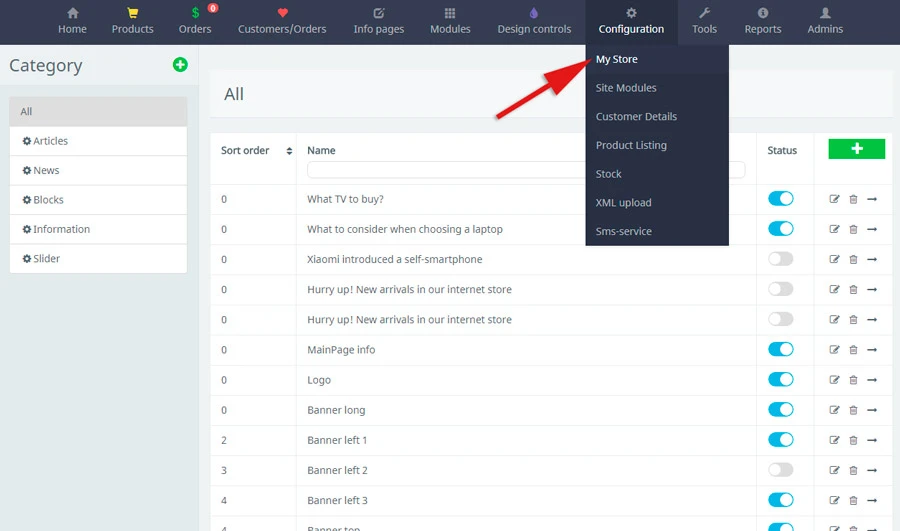900x531 pixels.
Task: Select the Slider category in sidebar
Action: click(46, 258)
